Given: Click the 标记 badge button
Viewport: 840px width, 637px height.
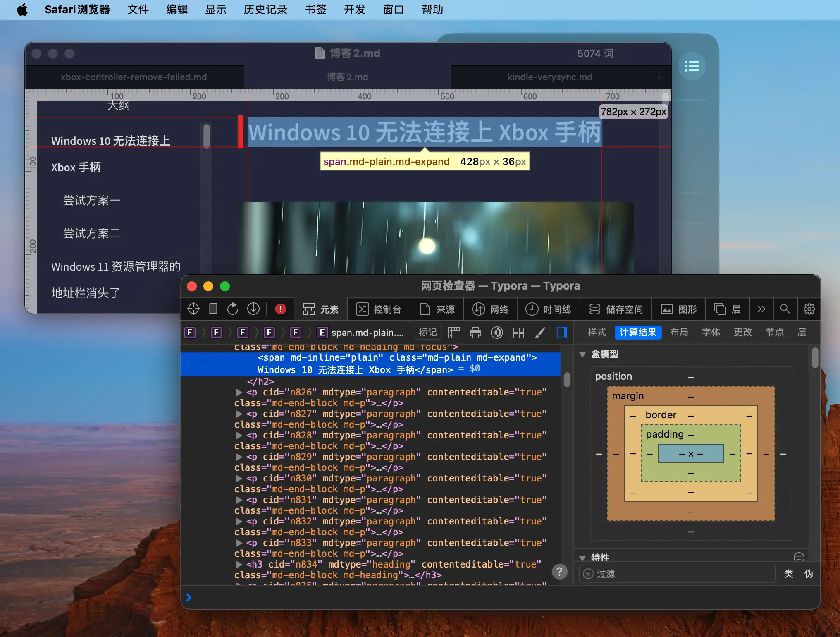Looking at the screenshot, I should tap(428, 333).
